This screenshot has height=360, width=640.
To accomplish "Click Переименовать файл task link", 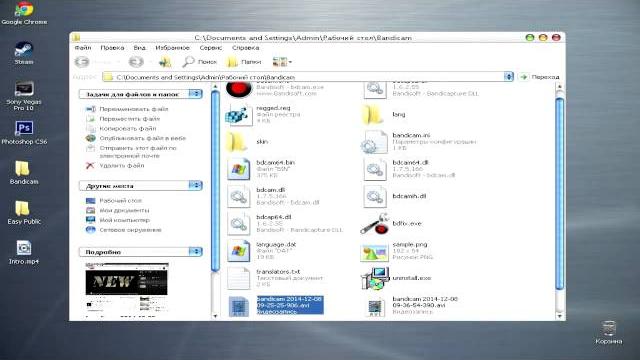I will click(133, 109).
